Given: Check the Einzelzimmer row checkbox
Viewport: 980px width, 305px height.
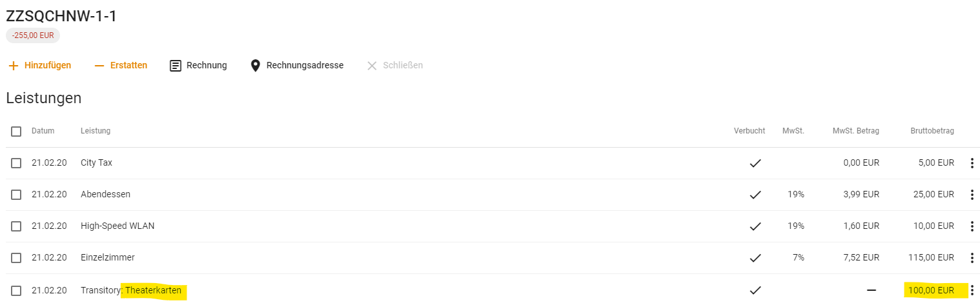Looking at the screenshot, I should 16,258.
